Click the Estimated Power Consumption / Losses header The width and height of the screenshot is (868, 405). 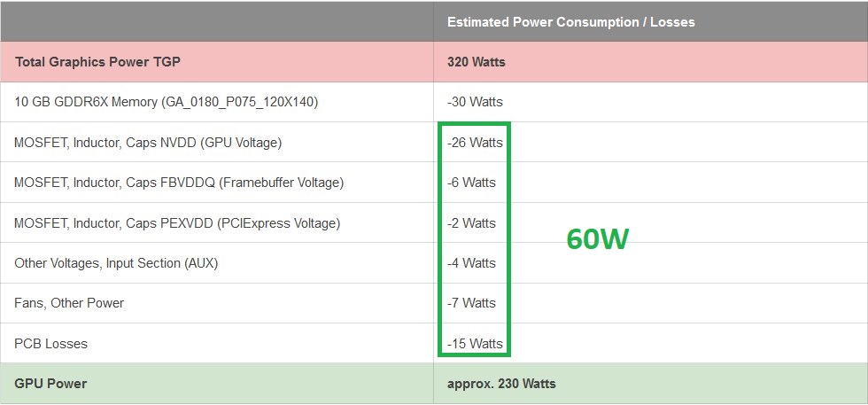(570, 22)
